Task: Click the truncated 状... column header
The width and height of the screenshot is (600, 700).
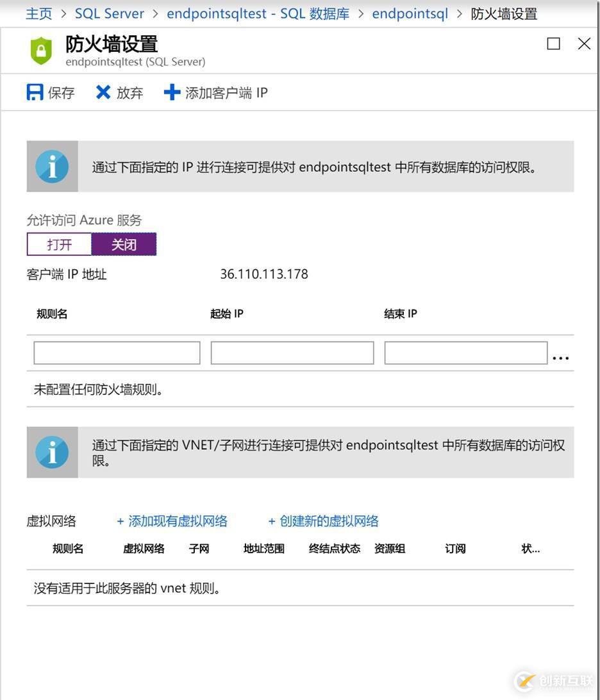Action: pyautogui.click(x=531, y=549)
